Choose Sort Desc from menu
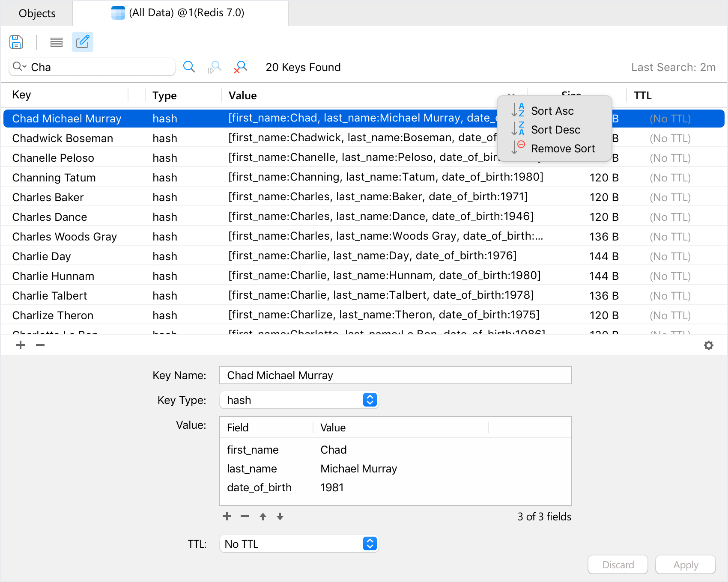Screen dimensions: 728x582 coord(554,130)
